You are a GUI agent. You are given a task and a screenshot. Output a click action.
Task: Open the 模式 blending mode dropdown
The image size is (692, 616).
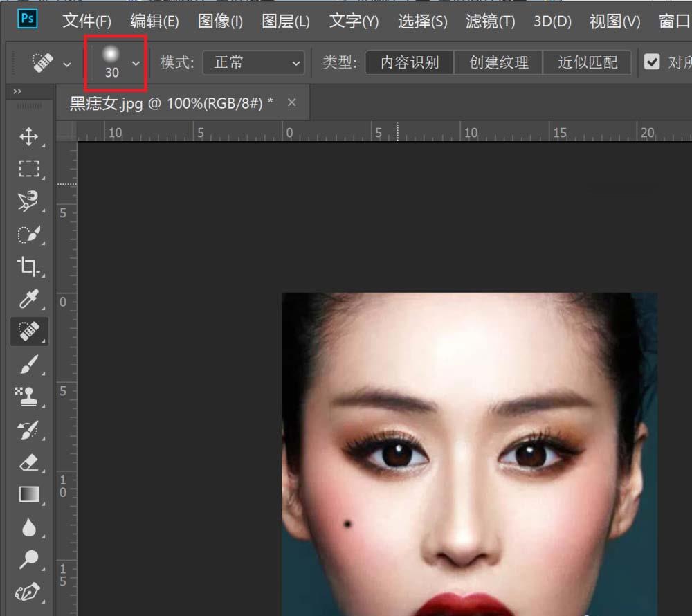click(253, 62)
